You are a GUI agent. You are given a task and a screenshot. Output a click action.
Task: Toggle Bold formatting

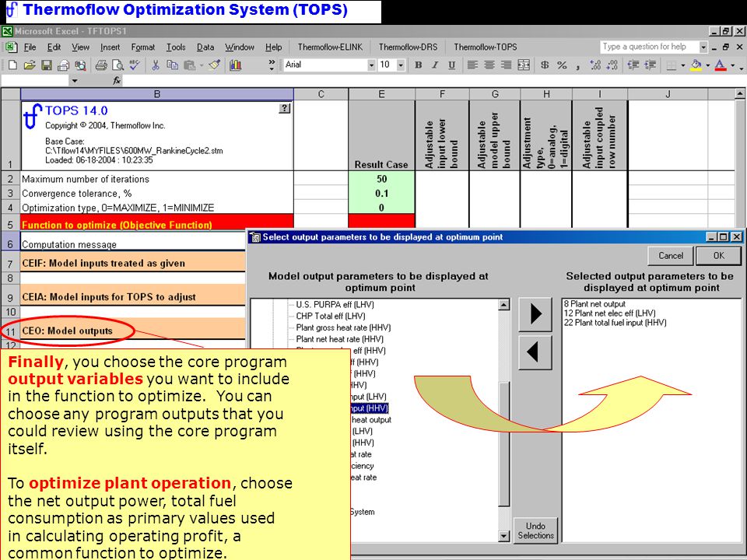419,65
